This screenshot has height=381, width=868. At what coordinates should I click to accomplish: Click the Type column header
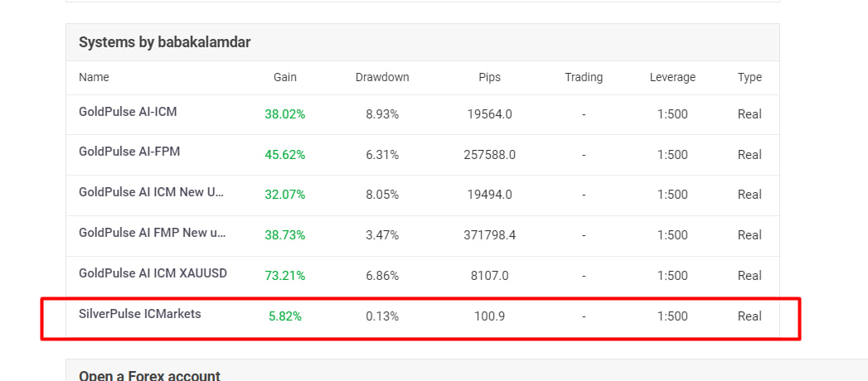coord(749,77)
